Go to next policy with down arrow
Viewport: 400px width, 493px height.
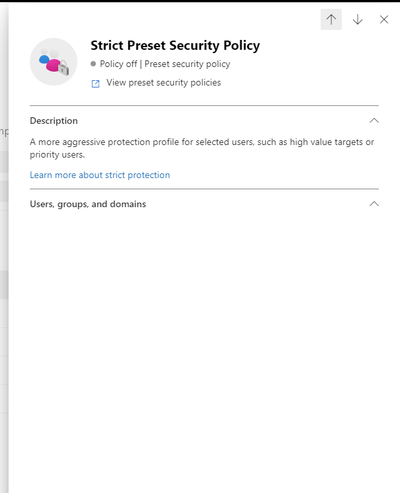coord(357,19)
